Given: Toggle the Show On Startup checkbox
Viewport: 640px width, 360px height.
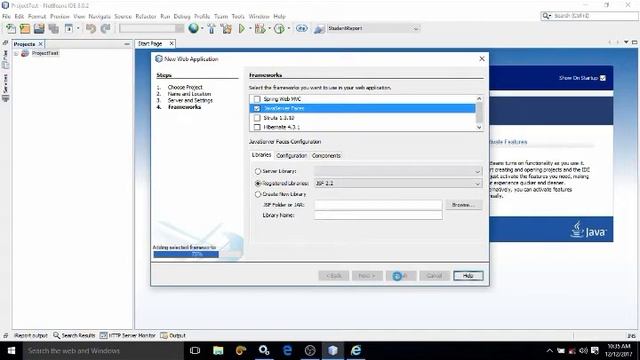Looking at the screenshot, I should click(x=603, y=78).
